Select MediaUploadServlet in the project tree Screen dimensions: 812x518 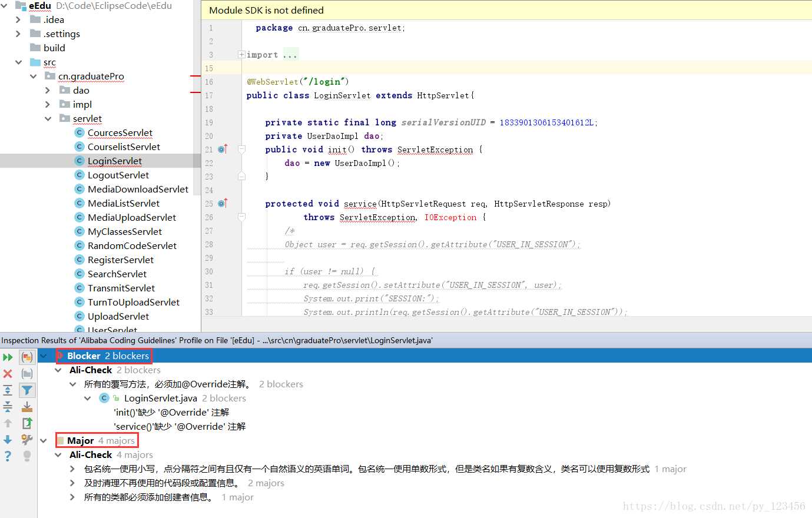pos(132,217)
